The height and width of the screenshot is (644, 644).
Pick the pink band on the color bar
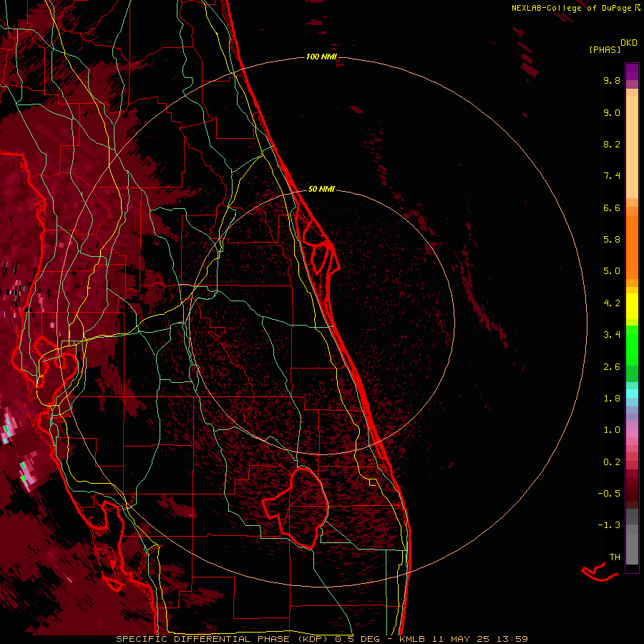coord(632,434)
